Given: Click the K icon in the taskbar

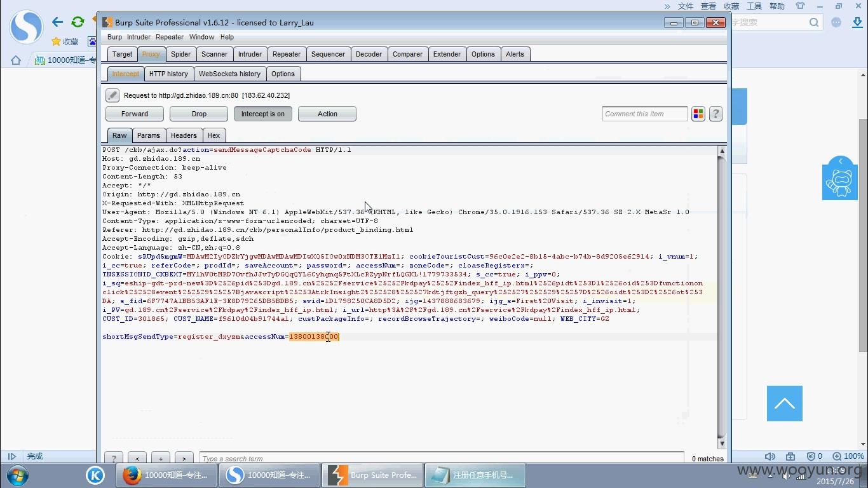Looking at the screenshot, I should tap(95, 475).
